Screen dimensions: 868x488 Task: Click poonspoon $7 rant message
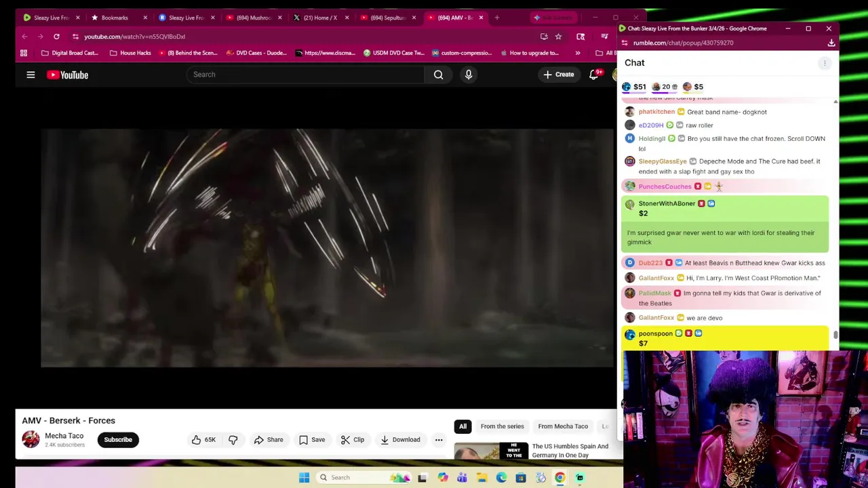[x=725, y=338]
